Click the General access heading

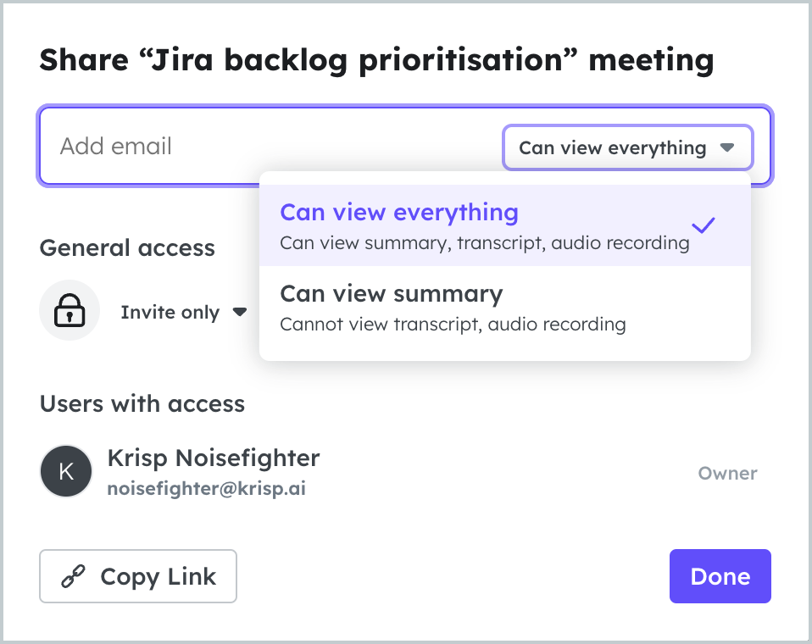126,247
